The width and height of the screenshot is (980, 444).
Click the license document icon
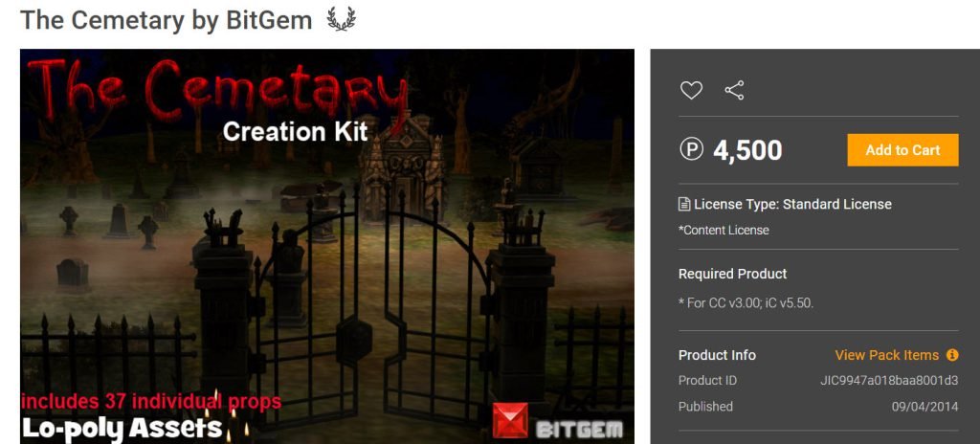(684, 204)
